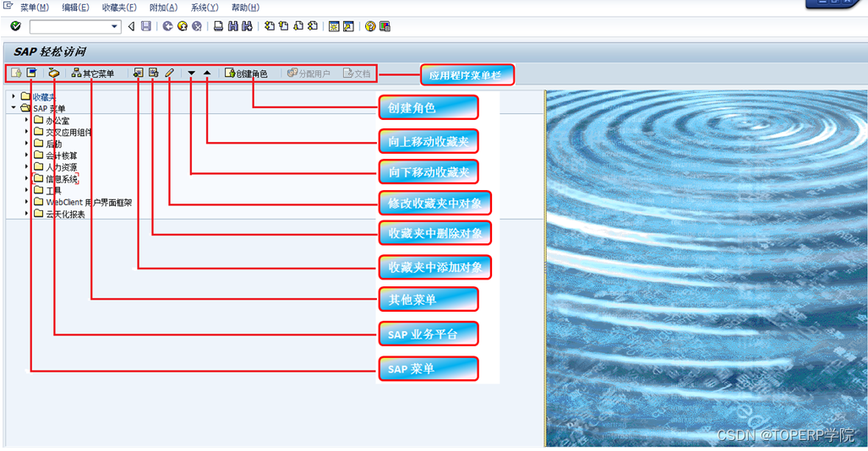
Task: Click the window menu icon beside 菜单(M)
Action: [8, 6]
